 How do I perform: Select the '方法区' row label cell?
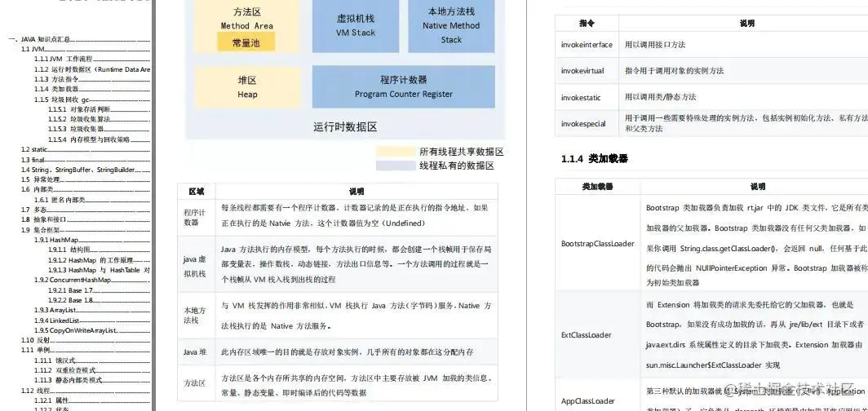pos(197,382)
